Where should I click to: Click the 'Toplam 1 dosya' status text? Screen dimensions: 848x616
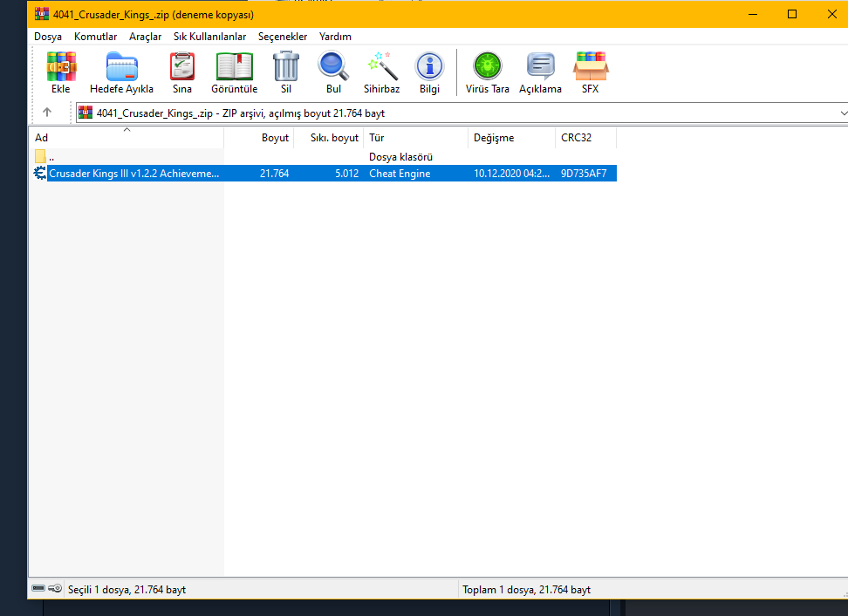[x=526, y=590]
